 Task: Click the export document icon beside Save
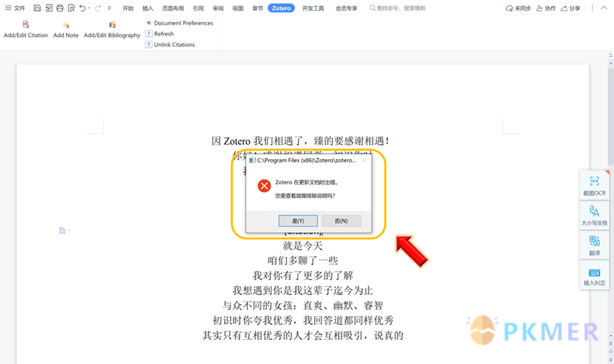click(x=48, y=8)
